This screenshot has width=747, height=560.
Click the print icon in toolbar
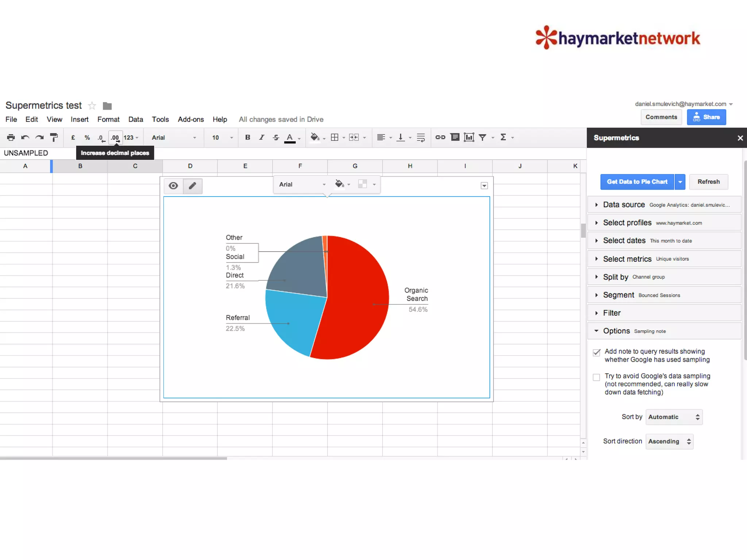pos(11,137)
